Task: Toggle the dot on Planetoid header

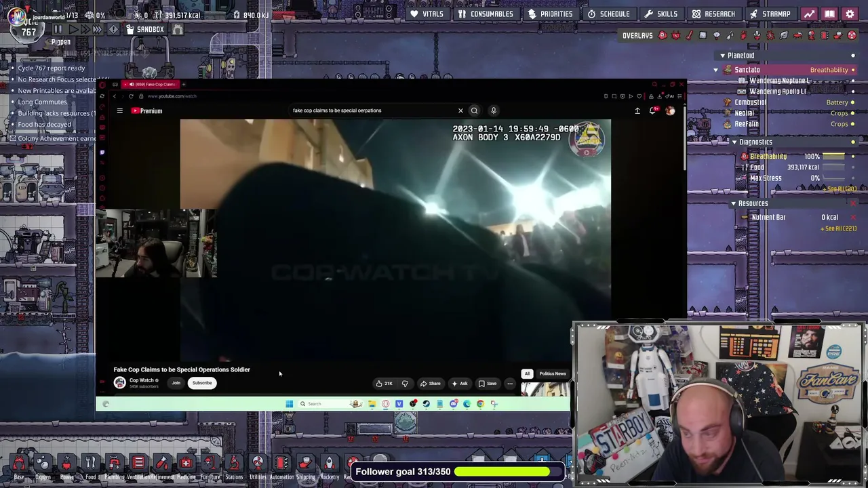Action: tap(853, 56)
